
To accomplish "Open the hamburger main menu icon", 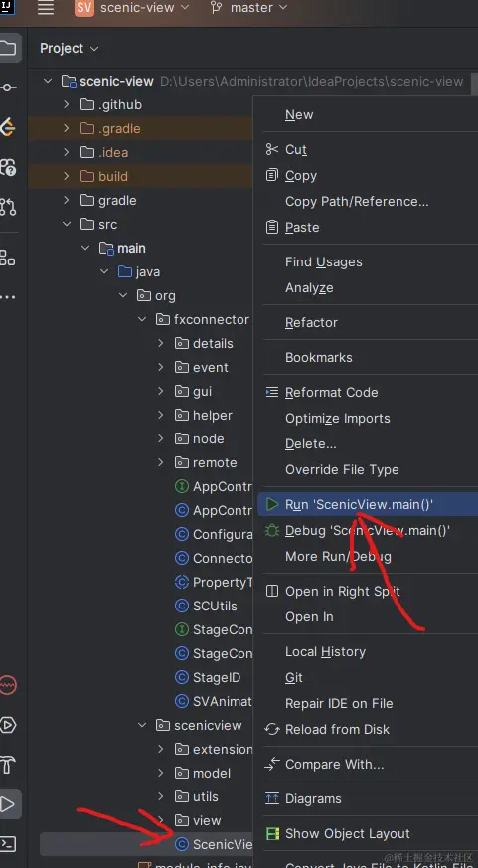I will coord(46,8).
